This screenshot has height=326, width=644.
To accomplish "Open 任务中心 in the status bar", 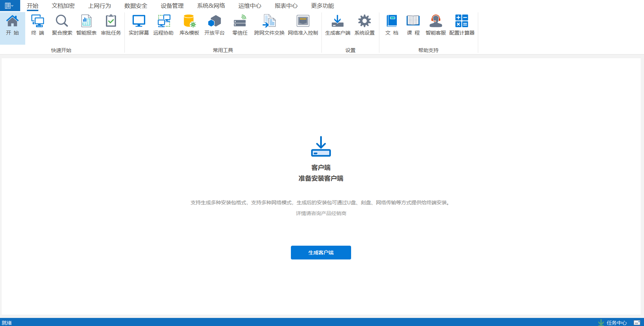I will [x=616, y=323].
